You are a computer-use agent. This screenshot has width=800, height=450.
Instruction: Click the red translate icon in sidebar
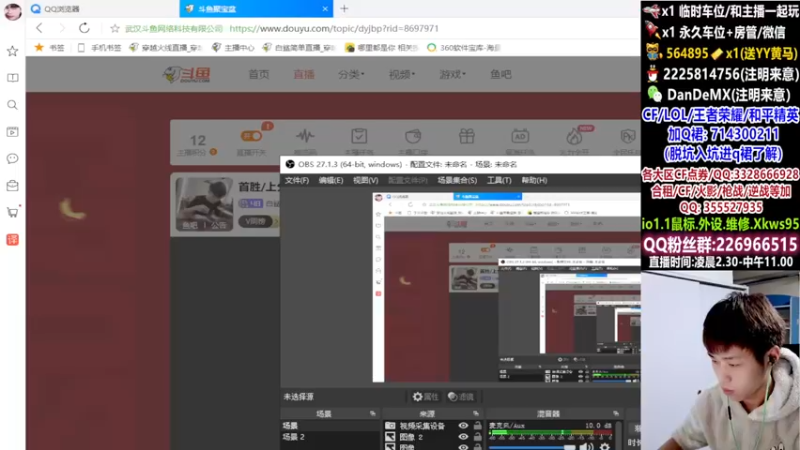click(12, 239)
